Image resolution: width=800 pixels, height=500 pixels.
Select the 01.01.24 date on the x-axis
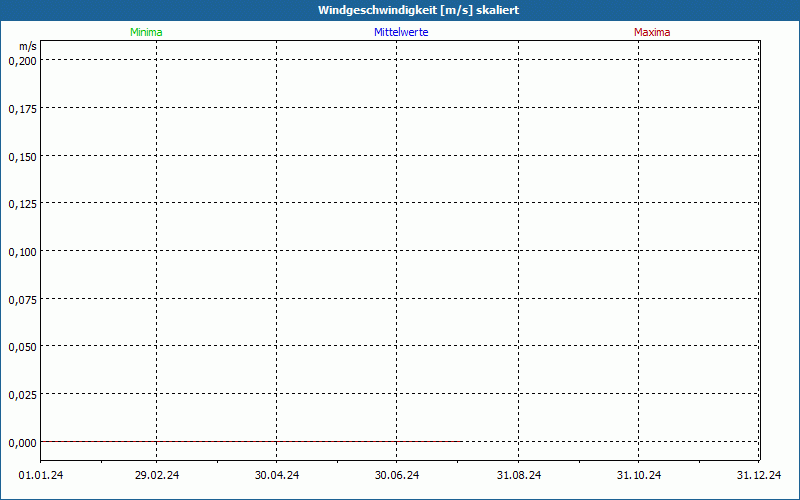click(40, 475)
